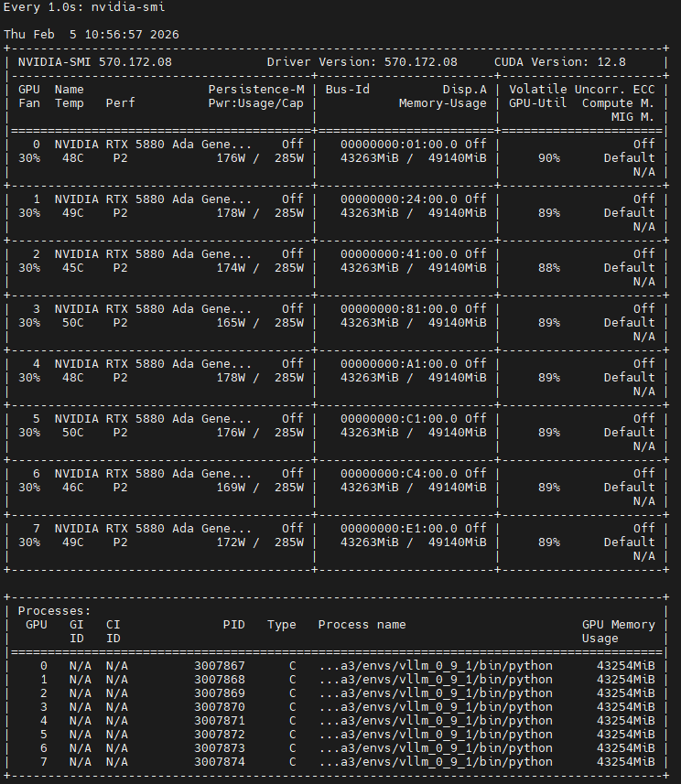Image resolution: width=681 pixels, height=784 pixels.
Task: Click the 'Type' column header
Action: 281,625
